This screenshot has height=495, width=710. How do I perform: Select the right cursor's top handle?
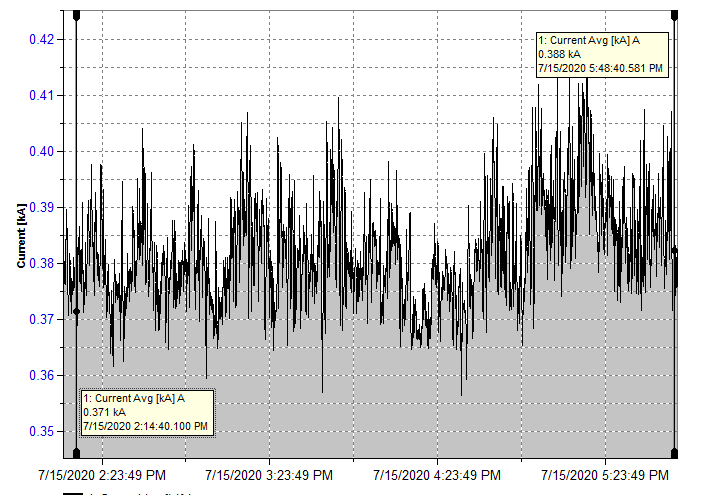coord(674,16)
